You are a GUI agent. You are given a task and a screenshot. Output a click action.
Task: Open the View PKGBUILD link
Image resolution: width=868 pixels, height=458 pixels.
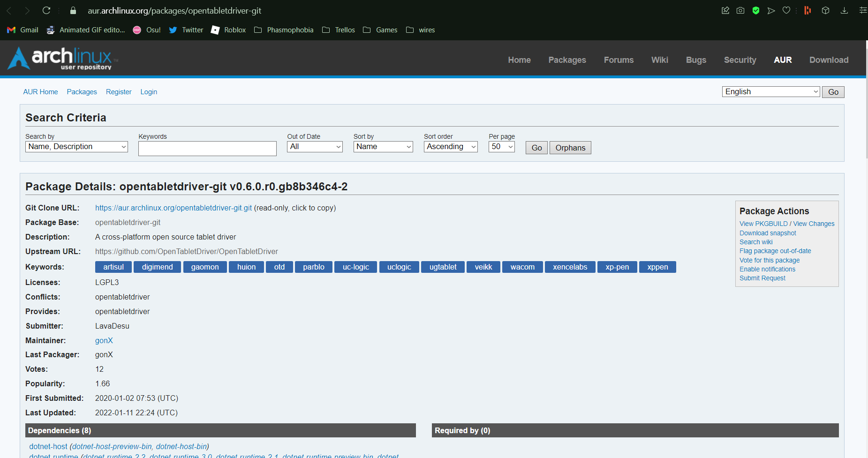pyautogui.click(x=763, y=224)
